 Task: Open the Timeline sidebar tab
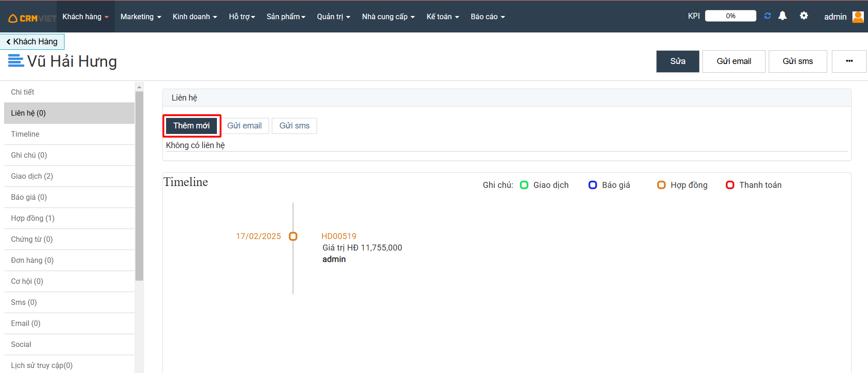[69, 134]
